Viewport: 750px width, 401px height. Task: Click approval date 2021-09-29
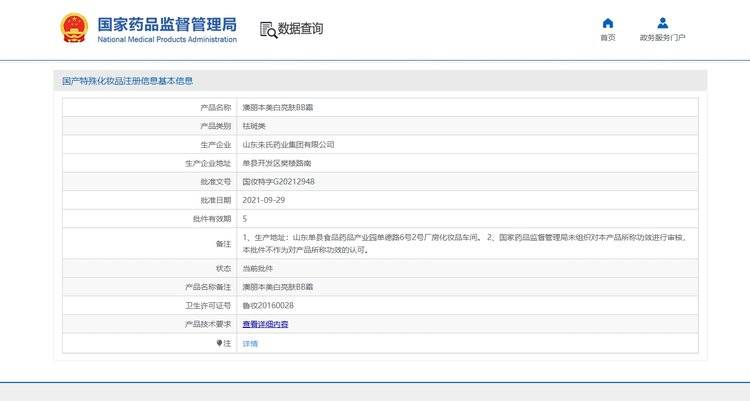(264, 200)
